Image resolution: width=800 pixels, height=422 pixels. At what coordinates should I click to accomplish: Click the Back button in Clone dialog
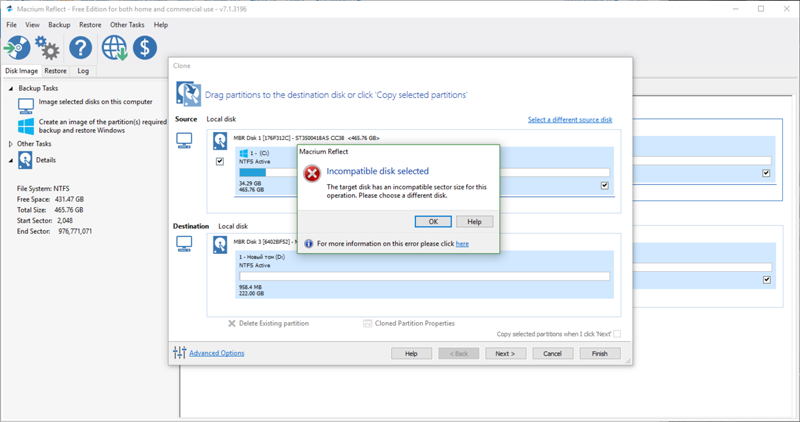(459, 353)
